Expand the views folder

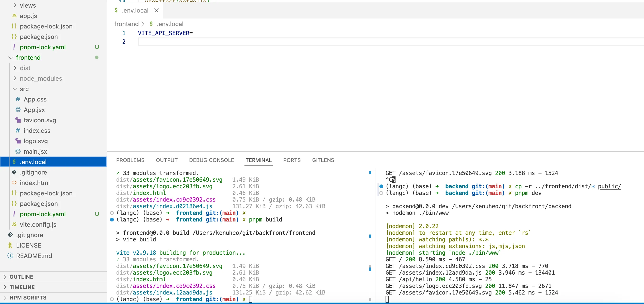(x=15, y=5)
